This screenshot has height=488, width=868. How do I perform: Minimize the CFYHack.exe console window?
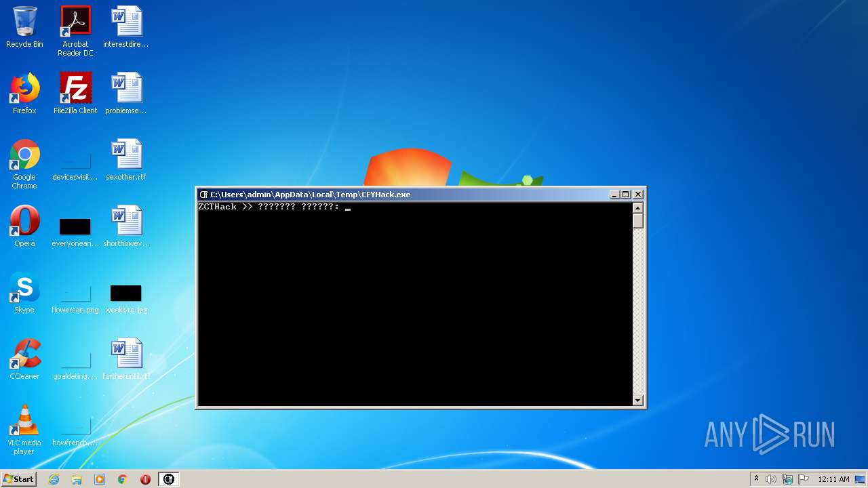click(614, 195)
